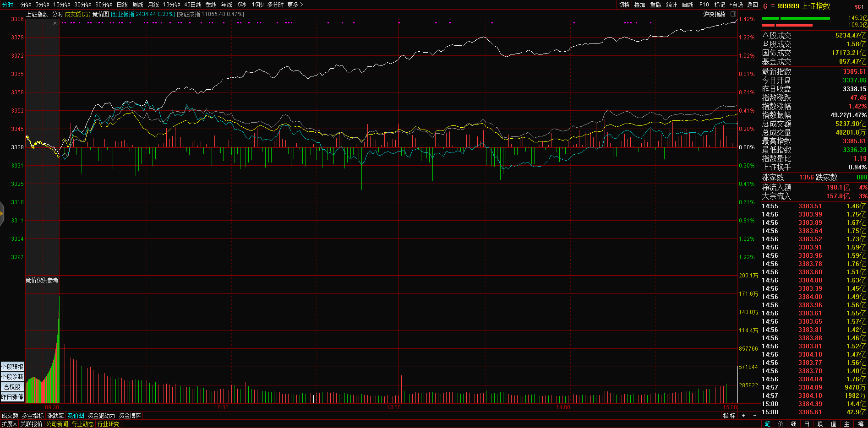Image resolution: width=868 pixels, height=428 pixels.
Task: Click the 创业板指 index quote link
Action: coord(142,14)
